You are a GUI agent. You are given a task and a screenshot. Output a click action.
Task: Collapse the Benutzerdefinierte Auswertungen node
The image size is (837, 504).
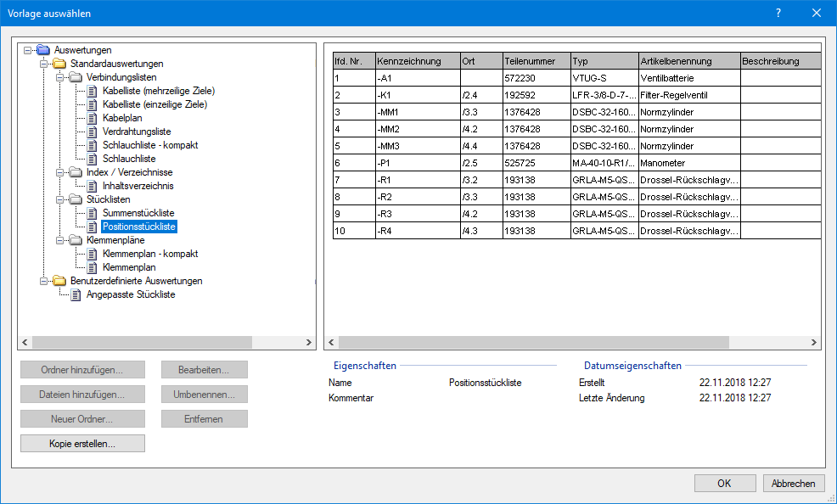[x=44, y=281]
